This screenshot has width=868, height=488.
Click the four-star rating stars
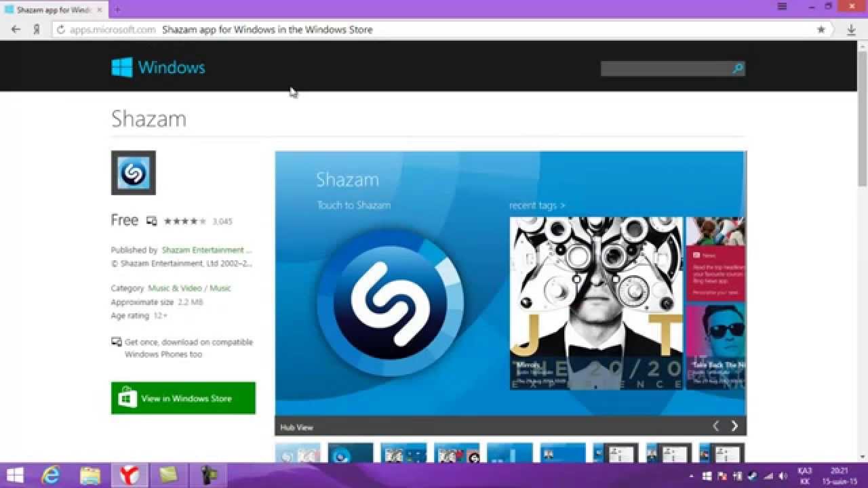185,221
